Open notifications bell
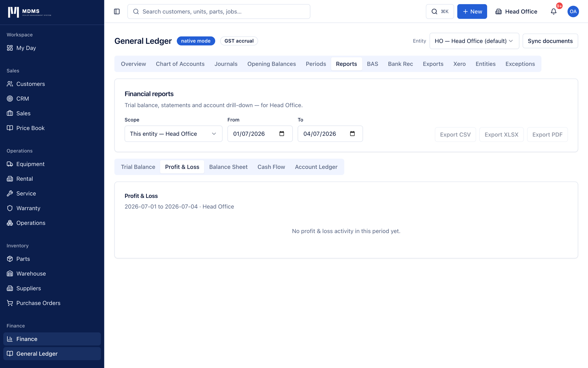 point(554,11)
